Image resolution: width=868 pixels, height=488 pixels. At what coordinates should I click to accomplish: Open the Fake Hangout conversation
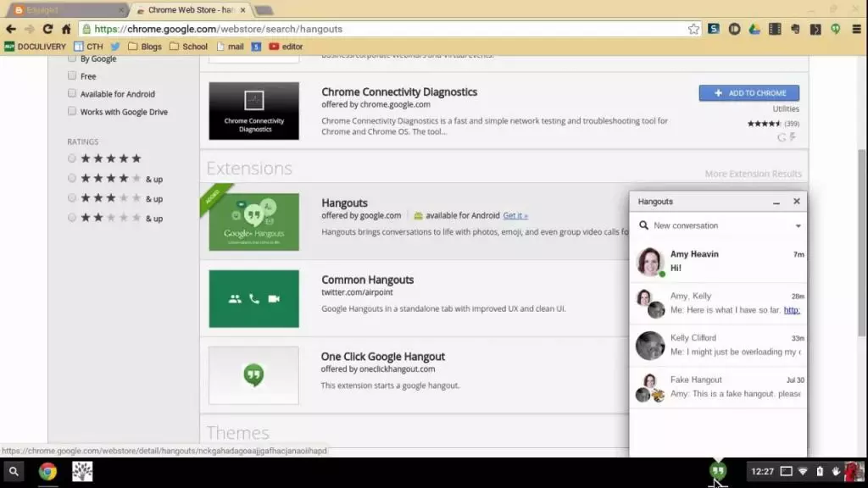tap(718, 386)
